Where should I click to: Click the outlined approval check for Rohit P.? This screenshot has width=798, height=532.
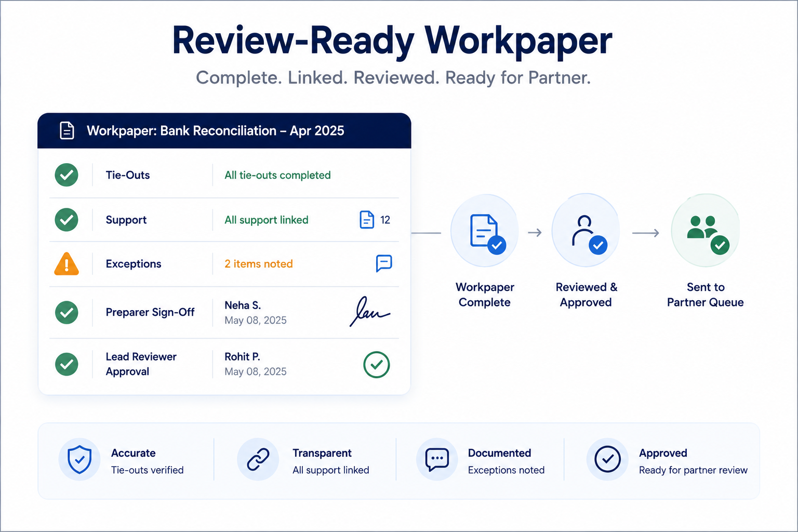click(x=377, y=364)
